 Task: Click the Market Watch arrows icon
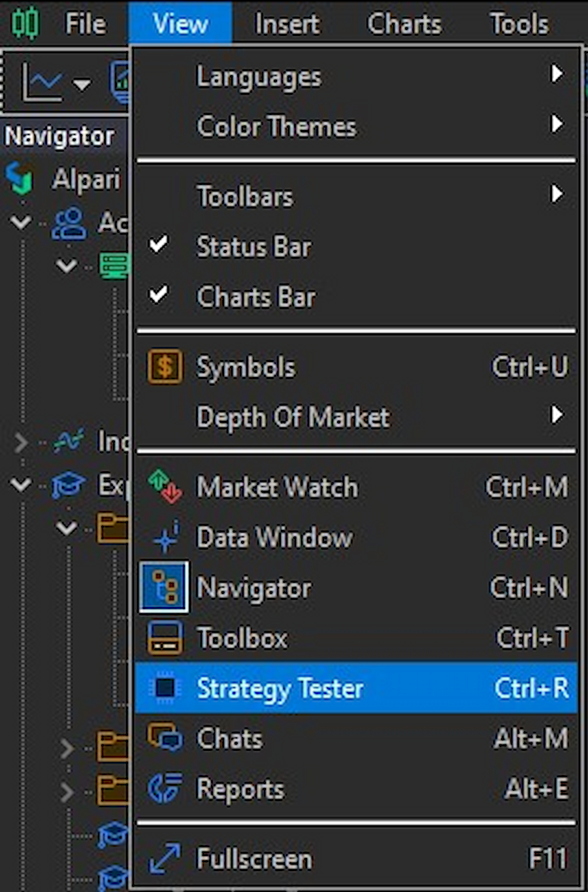[165, 487]
